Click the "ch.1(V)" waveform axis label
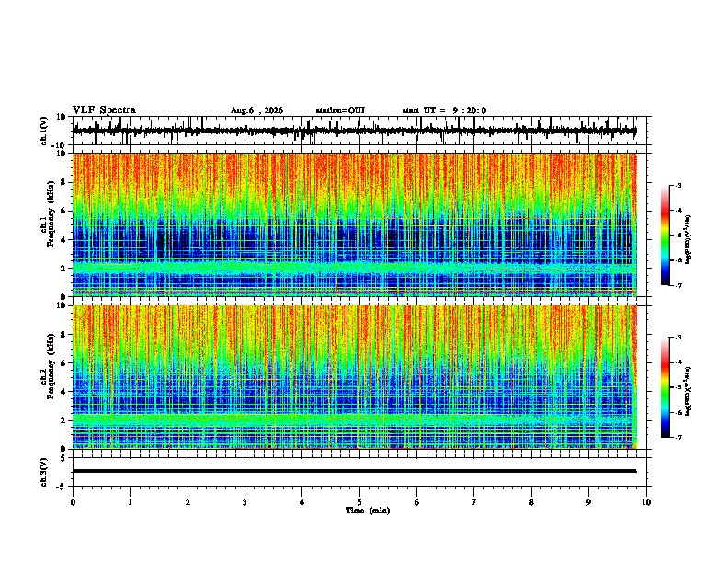 tap(44, 131)
